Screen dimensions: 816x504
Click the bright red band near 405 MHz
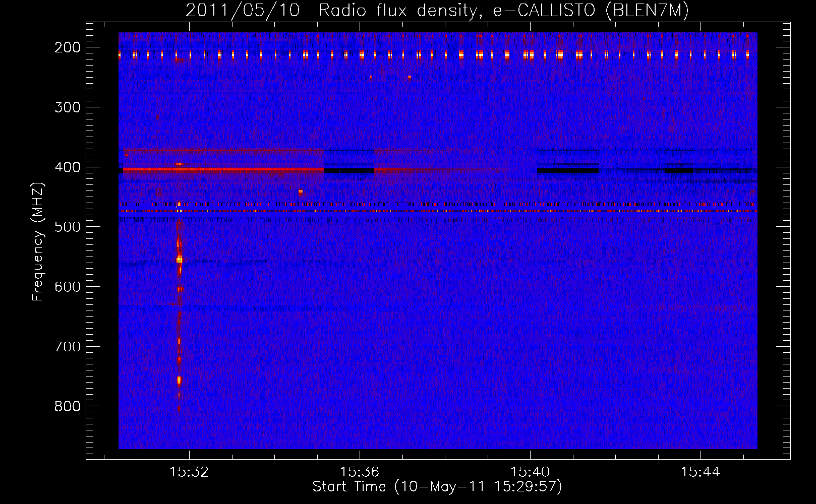[x=223, y=170]
